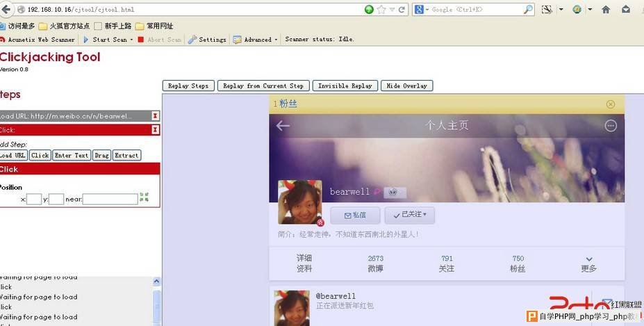The width and height of the screenshot is (644, 326).
Task: Open the 详细资料 profile details tab
Action: [x=304, y=263]
